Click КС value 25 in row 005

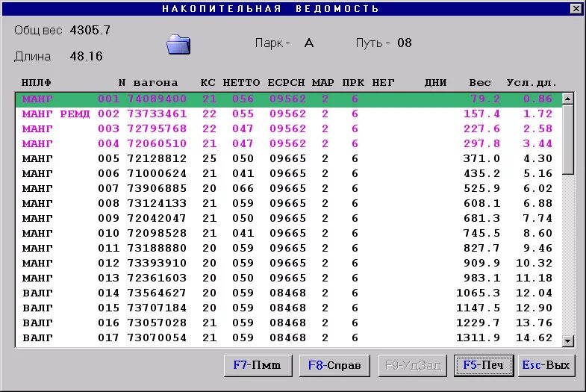209,159
